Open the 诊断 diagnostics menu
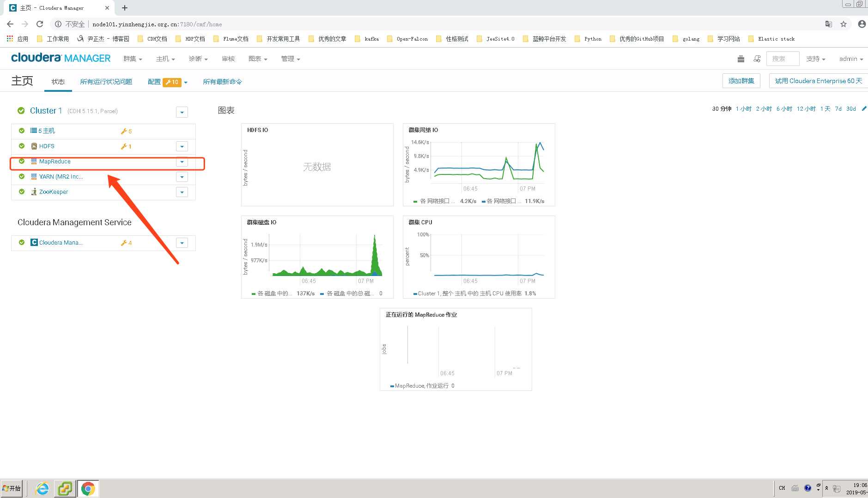Image resolution: width=868 pixels, height=498 pixels. click(x=198, y=59)
